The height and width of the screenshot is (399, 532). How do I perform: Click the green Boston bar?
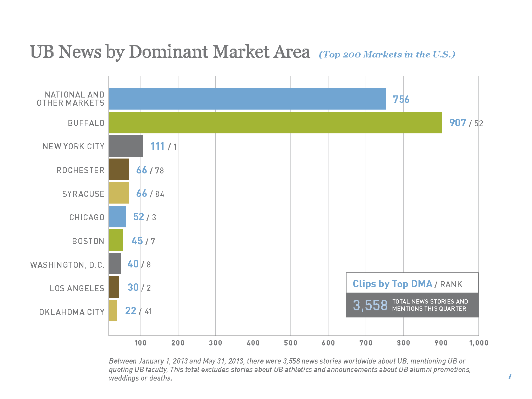116,240
